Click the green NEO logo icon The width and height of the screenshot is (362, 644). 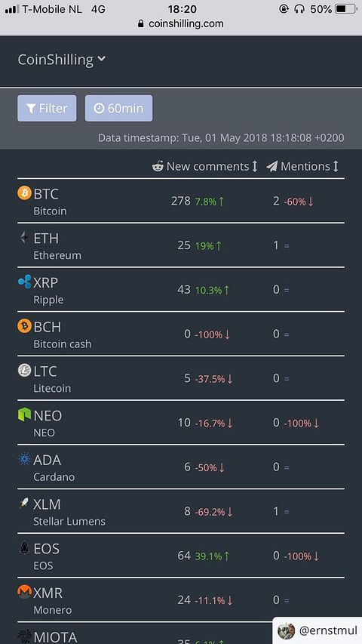click(x=24, y=414)
